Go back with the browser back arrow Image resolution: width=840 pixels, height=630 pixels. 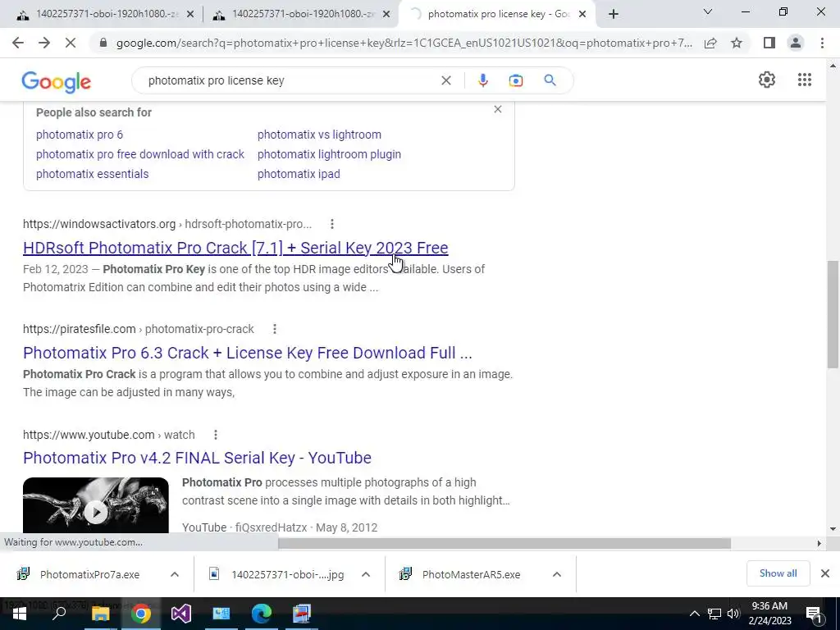(x=18, y=43)
